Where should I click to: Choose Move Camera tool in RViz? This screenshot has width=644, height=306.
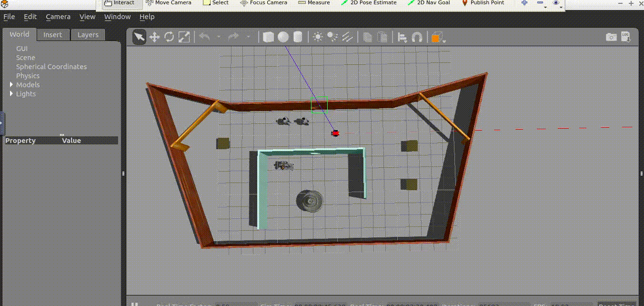coord(169,3)
